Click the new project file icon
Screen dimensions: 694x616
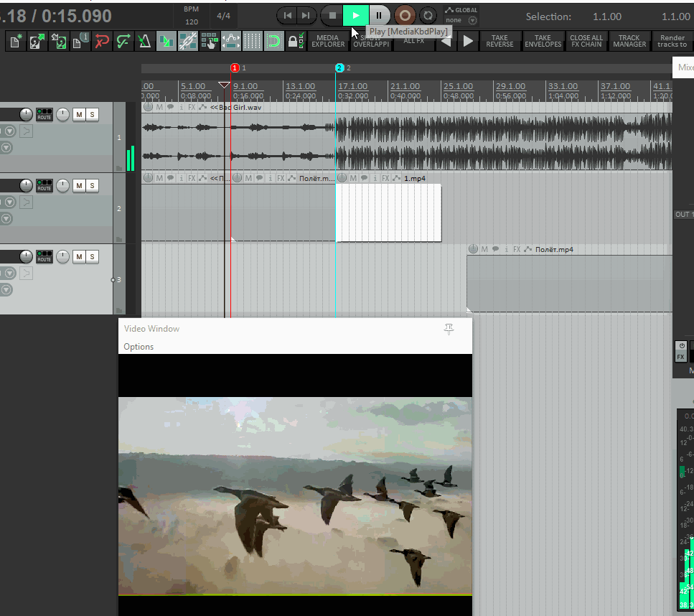[15, 42]
